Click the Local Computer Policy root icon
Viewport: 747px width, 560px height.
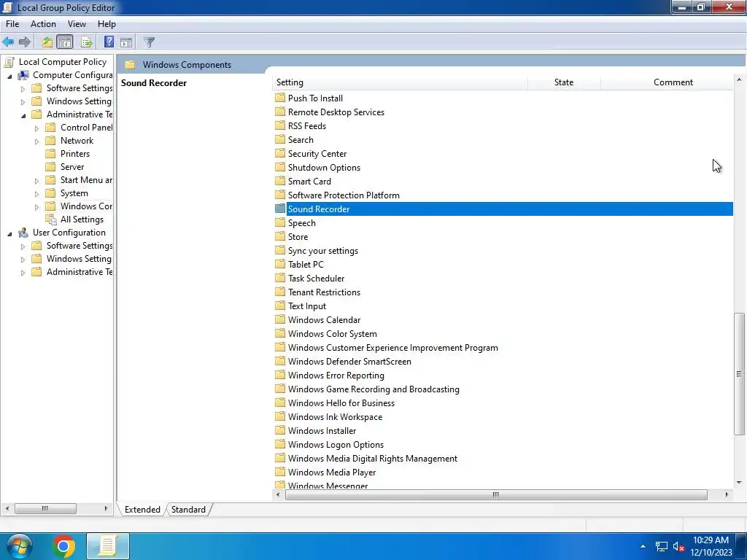pos(9,61)
